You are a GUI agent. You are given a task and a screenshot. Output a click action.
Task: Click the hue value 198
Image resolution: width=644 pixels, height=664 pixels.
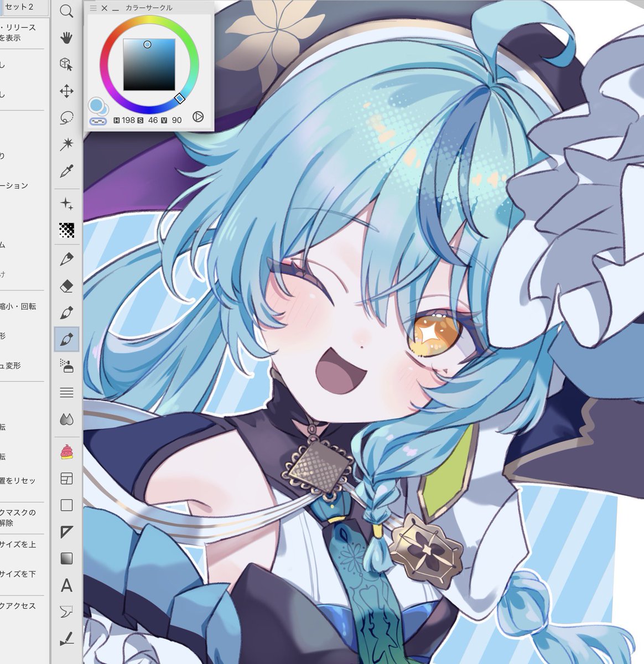[x=128, y=120]
